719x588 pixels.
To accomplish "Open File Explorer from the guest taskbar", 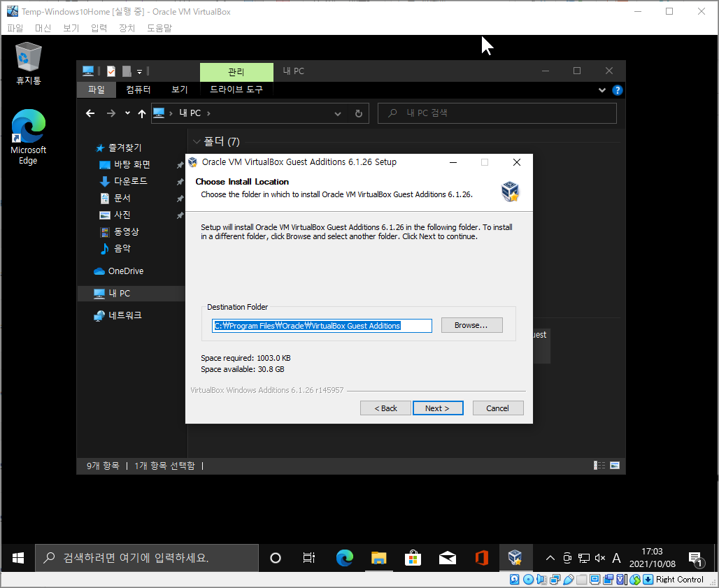I will pyautogui.click(x=379, y=558).
